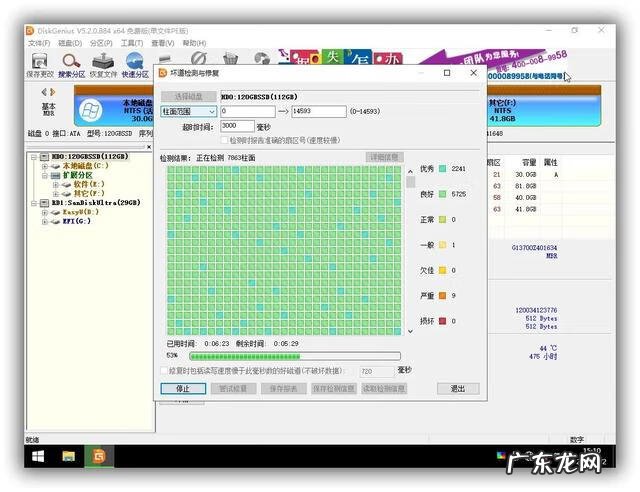This screenshot has width=640, height=492.
Task: Click the icon in the 坏道检测与修复 dialog title
Action: 163,73
